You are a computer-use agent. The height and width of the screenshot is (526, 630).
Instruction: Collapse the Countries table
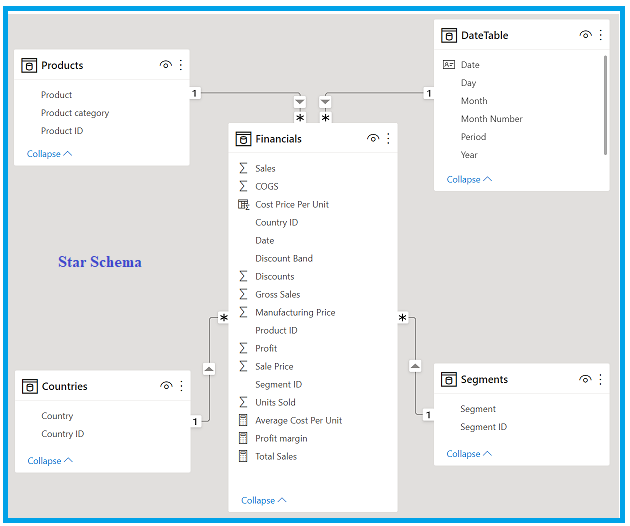(50, 461)
